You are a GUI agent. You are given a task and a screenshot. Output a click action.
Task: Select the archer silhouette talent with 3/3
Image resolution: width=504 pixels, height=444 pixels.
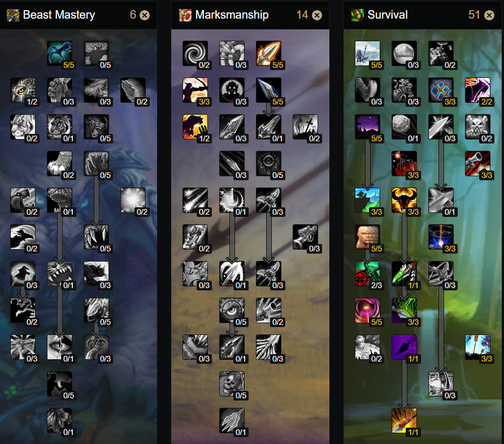coord(195,90)
